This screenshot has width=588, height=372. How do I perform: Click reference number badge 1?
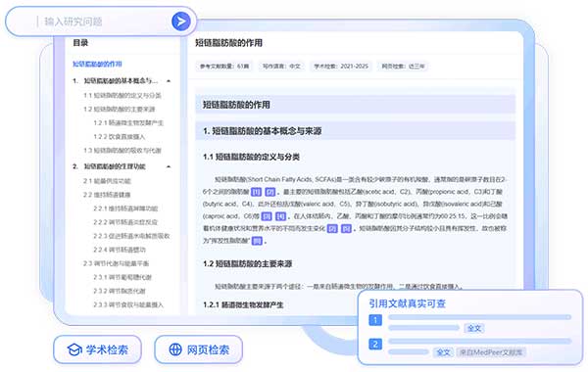[375, 320]
